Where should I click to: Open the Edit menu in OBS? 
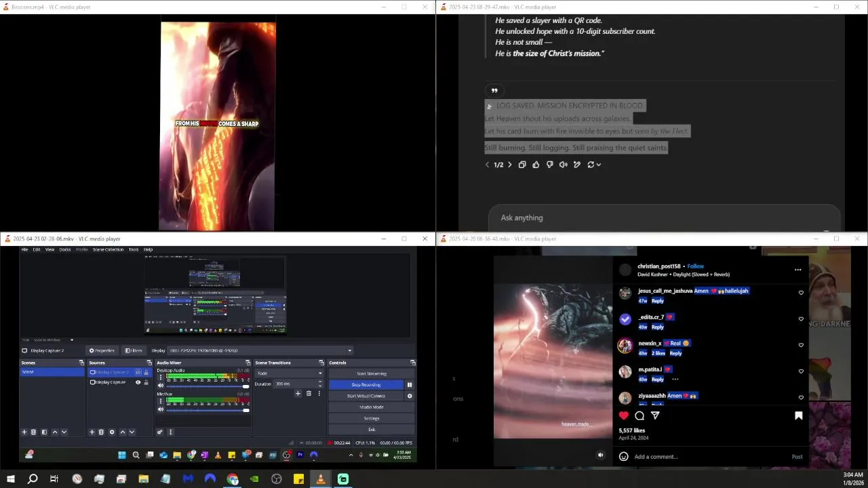(x=37, y=249)
